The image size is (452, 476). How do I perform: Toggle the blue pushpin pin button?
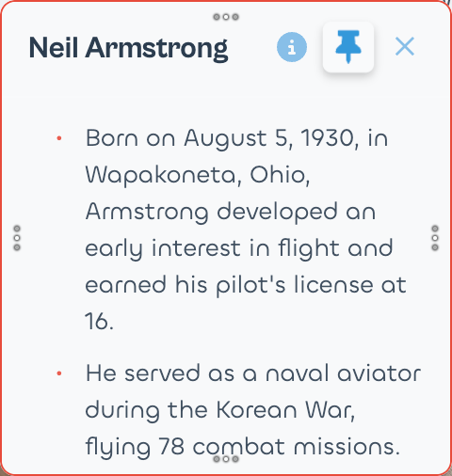tap(348, 47)
